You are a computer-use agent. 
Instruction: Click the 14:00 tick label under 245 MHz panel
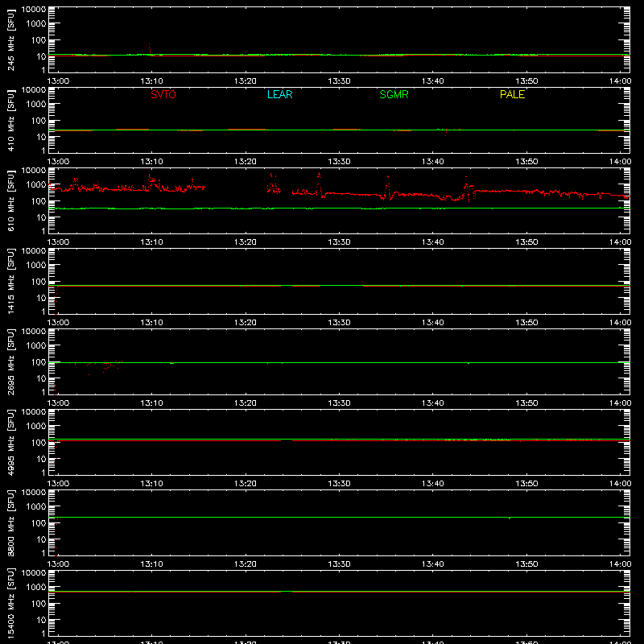coord(620,81)
